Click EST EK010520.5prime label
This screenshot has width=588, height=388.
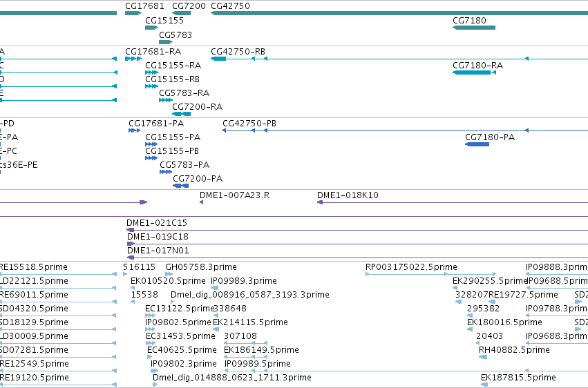pos(168,281)
